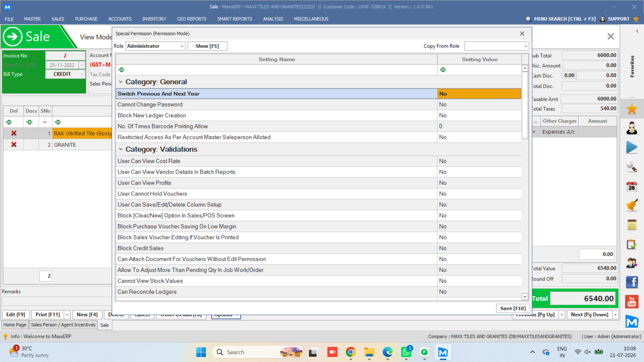
Task: Click the Windows taskbar Search box
Action: [x=258, y=352]
